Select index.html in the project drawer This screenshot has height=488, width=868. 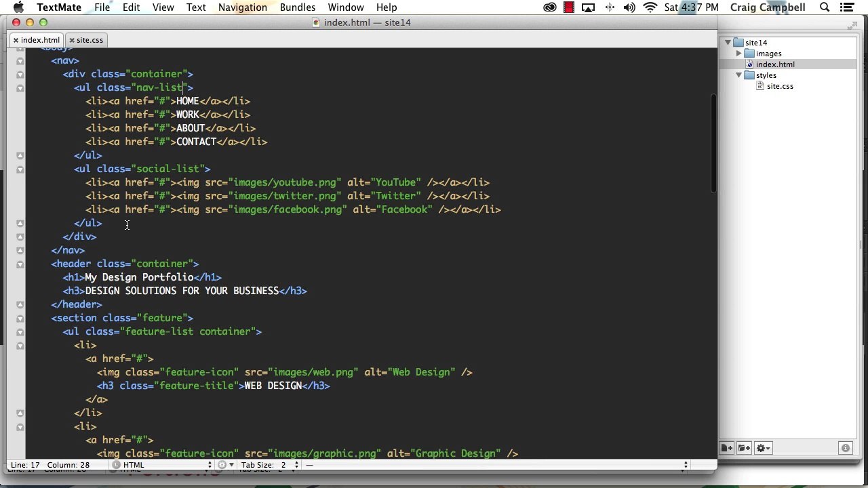pos(775,64)
